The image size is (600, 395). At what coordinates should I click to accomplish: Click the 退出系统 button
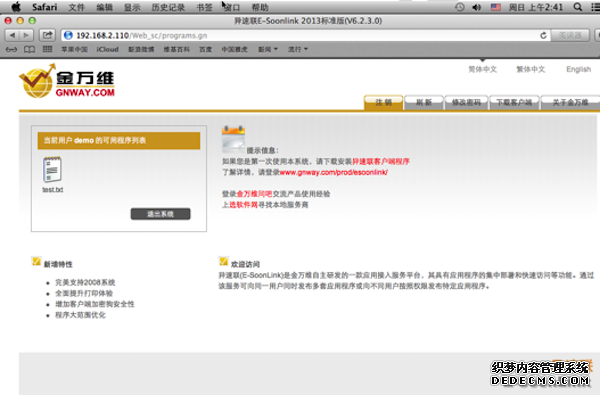[160, 214]
